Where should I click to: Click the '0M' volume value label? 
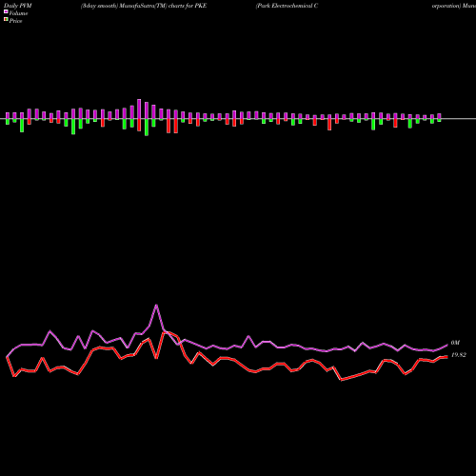tap(455, 343)
